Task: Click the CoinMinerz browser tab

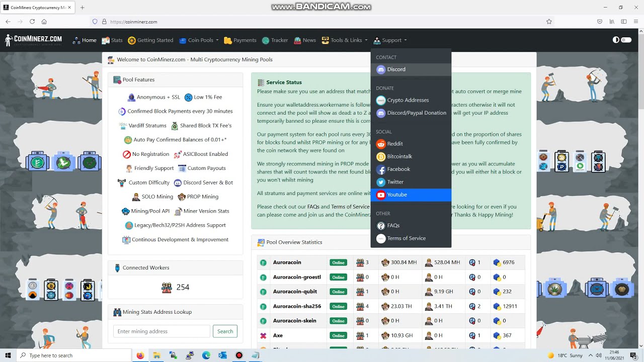Action: (x=38, y=8)
